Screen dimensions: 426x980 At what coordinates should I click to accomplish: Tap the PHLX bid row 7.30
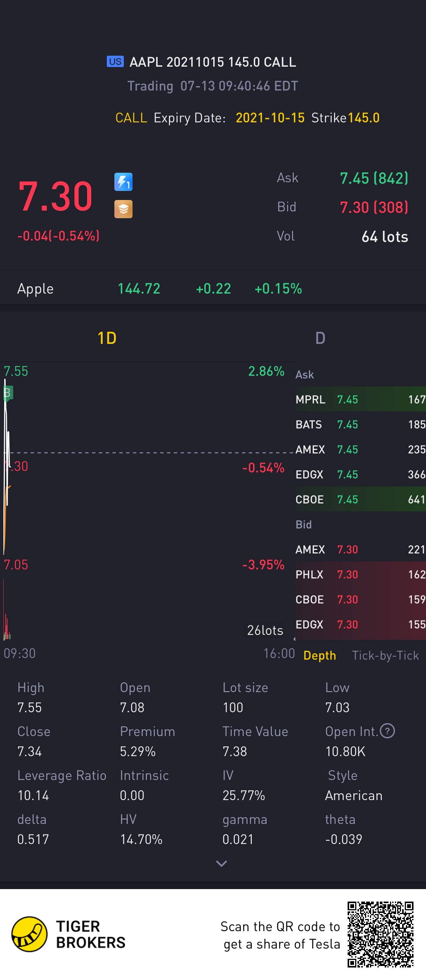tap(360, 574)
